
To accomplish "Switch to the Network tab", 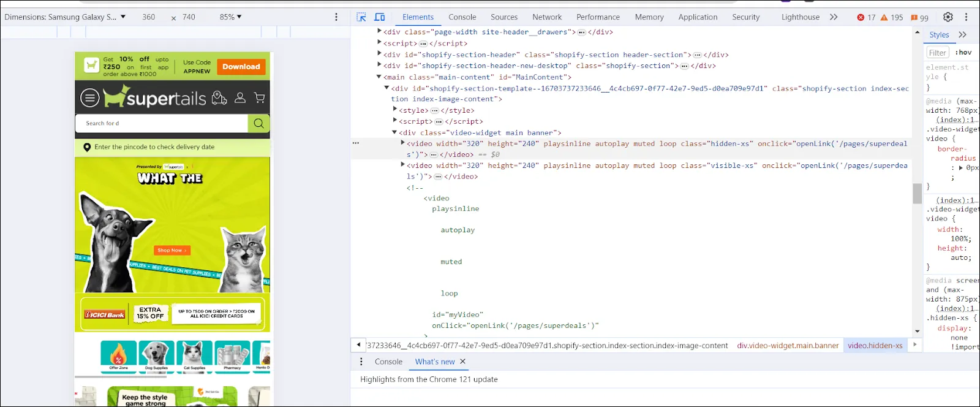I will click(547, 17).
